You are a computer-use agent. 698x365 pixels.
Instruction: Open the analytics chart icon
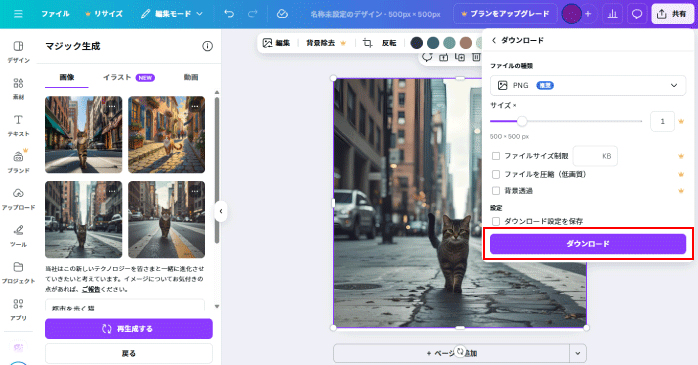click(x=613, y=14)
